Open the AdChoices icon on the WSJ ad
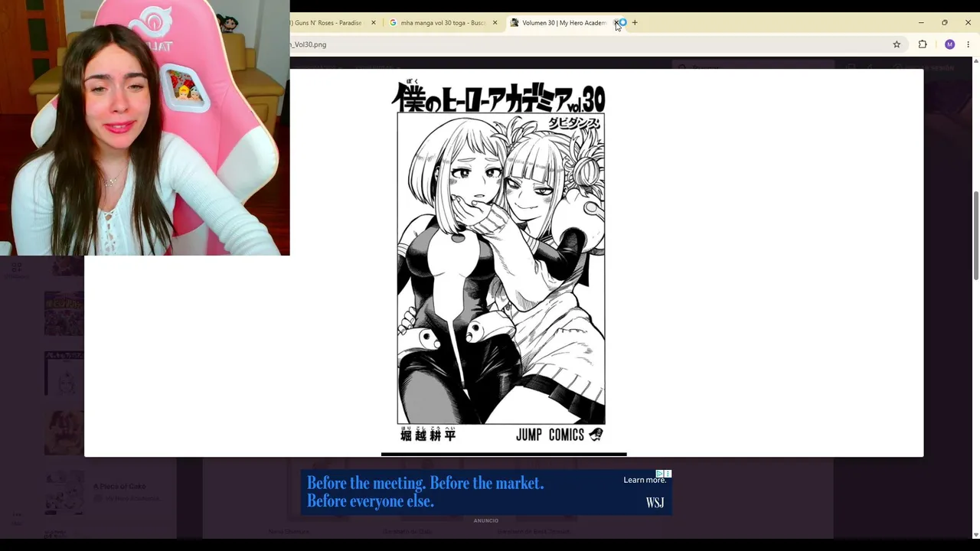Viewport: 980px width, 551px height. click(659, 474)
